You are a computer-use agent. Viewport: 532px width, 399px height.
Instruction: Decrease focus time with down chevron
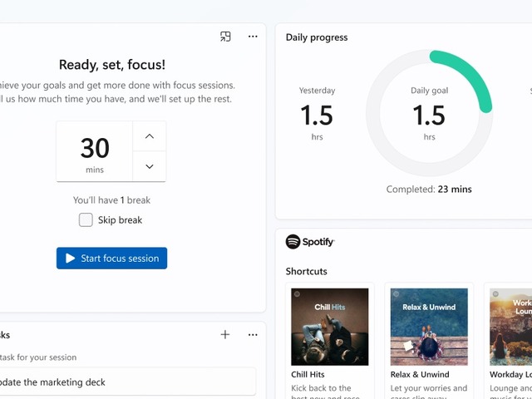pos(150,166)
